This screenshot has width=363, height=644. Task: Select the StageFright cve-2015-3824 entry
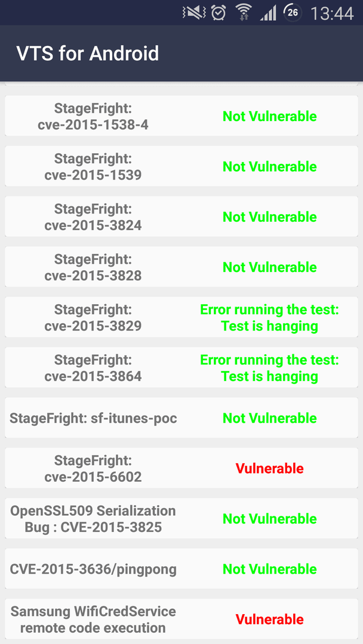coord(181,216)
